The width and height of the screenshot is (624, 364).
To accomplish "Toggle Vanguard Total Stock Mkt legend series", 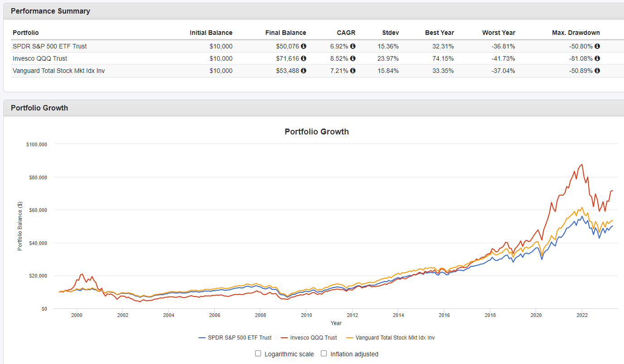I will click(390, 338).
